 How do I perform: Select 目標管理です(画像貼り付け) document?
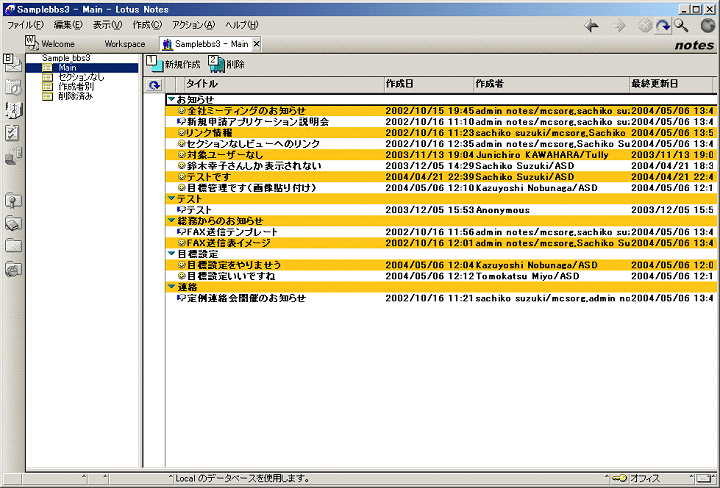point(441,188)
